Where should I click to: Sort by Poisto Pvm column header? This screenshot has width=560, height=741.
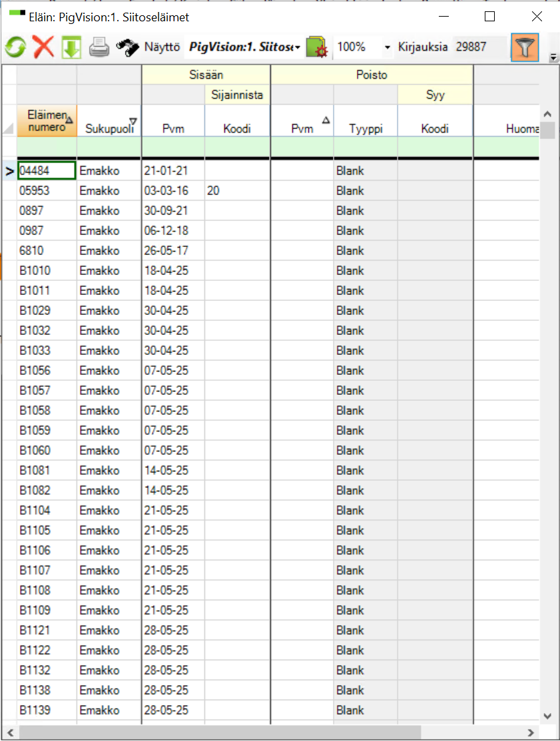tap(302, 121)
